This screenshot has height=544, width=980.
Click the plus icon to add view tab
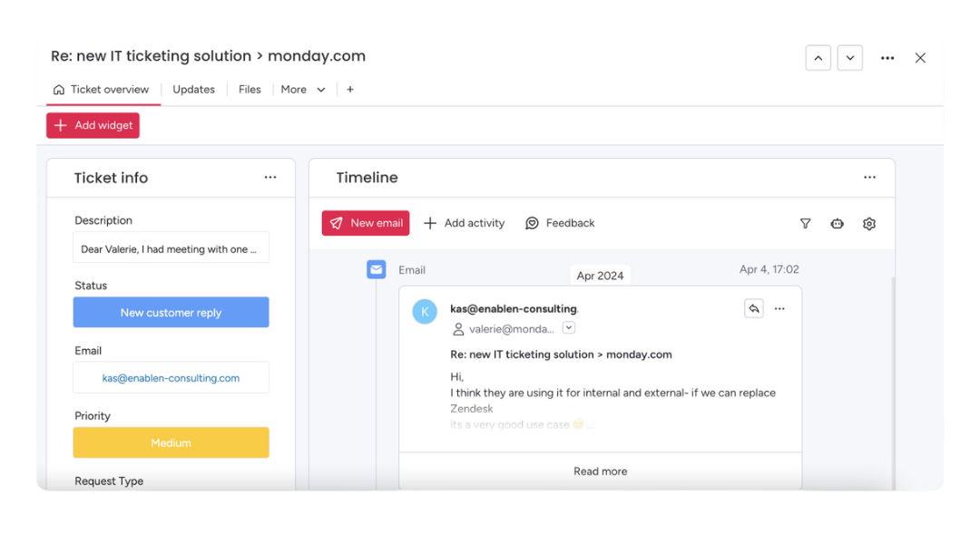[x=350, y=90]
